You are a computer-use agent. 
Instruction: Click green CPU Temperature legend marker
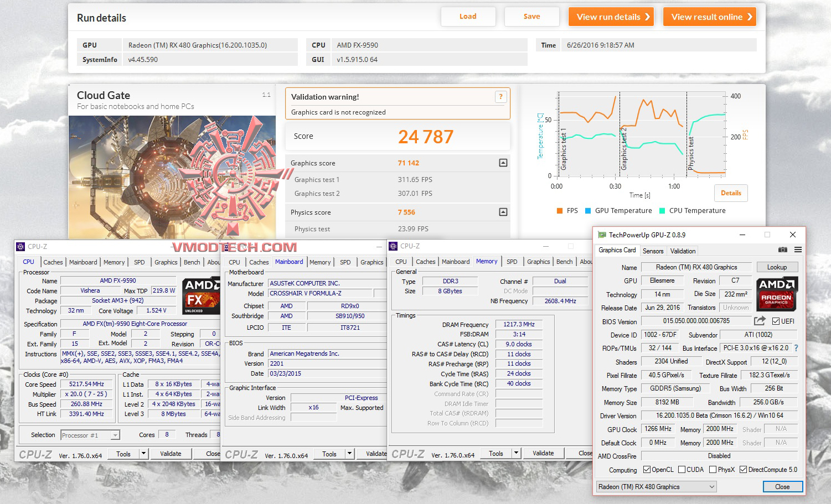pos(662,211)
